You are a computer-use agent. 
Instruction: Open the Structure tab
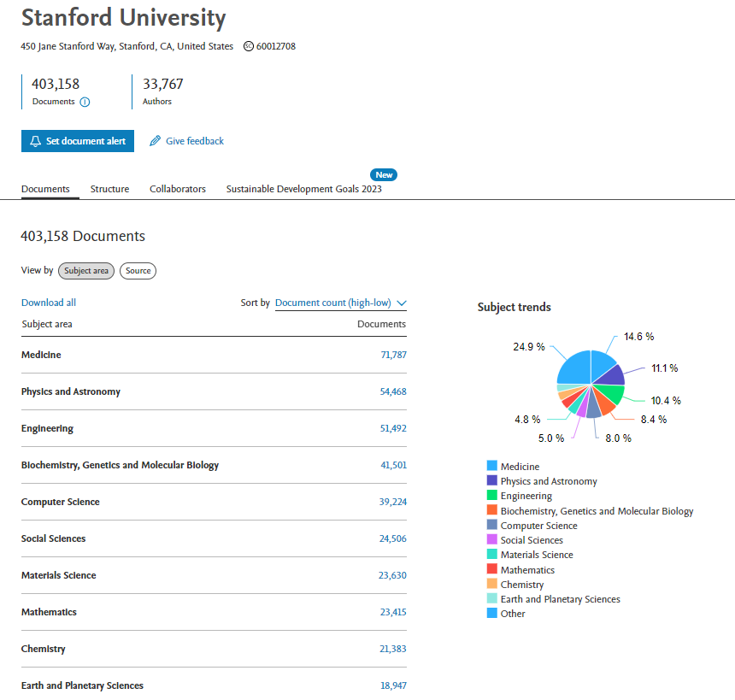(x=109, y=189)
